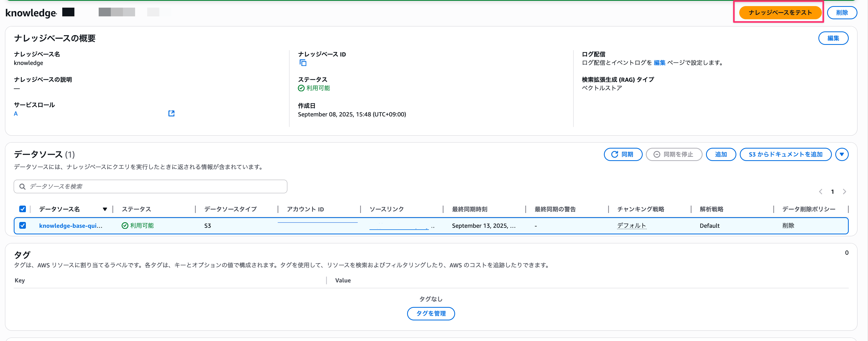
Task: Click タグを管理 button
Action: [x=431, y=313]
